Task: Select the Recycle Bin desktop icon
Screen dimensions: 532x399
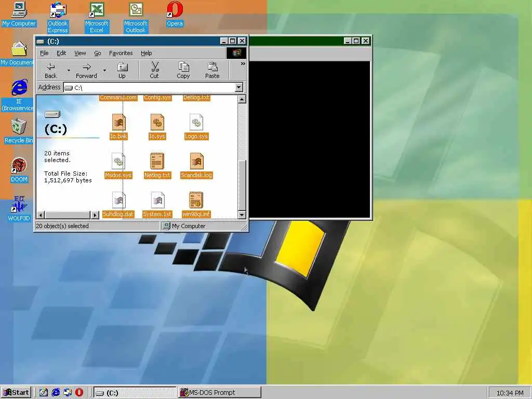Action: [18, 131]
